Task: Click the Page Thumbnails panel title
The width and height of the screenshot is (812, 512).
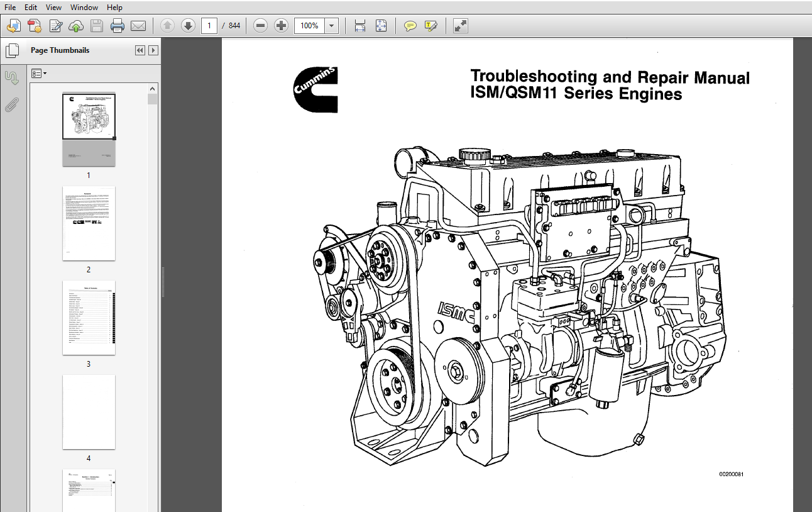Action: 60,50
